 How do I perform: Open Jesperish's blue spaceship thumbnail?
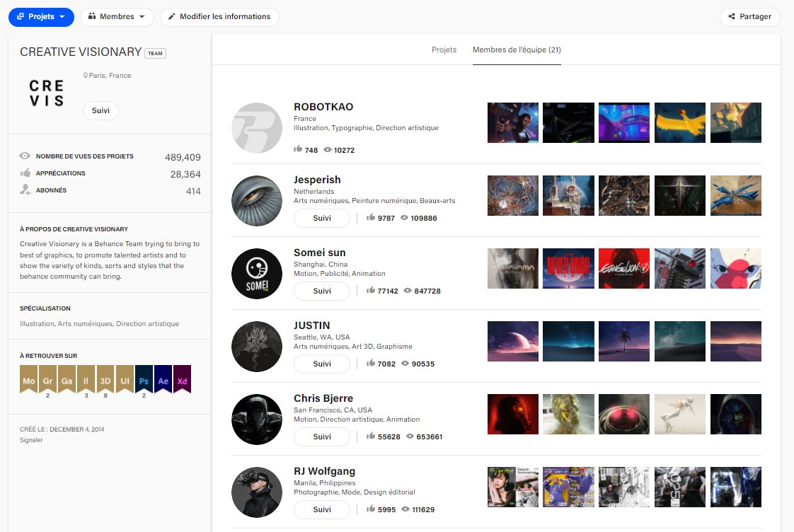736,196
